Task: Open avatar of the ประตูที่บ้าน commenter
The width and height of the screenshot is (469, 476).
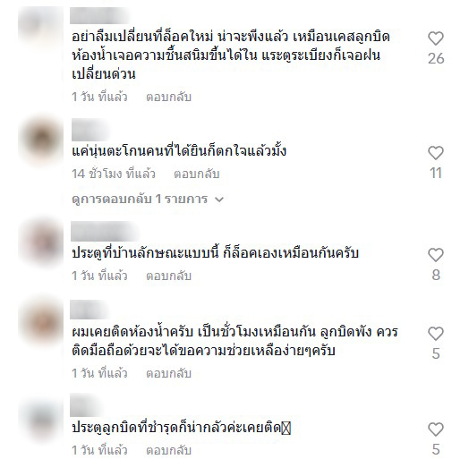Action: [41, 242]
